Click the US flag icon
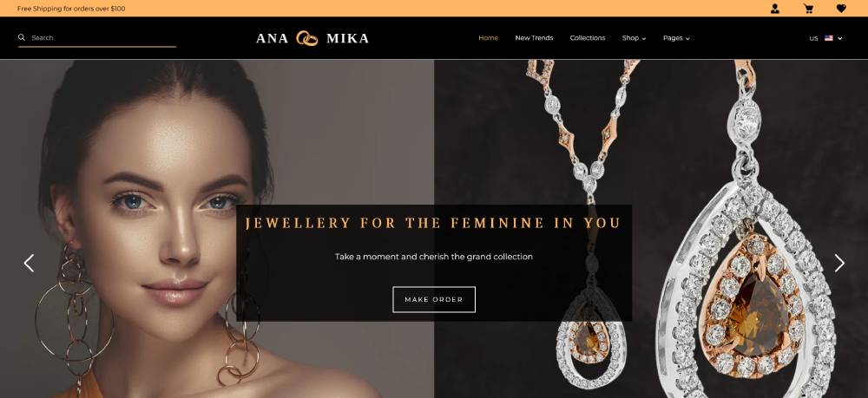The height and width of the screenshot is (398, 868). [x=829, y=38]
